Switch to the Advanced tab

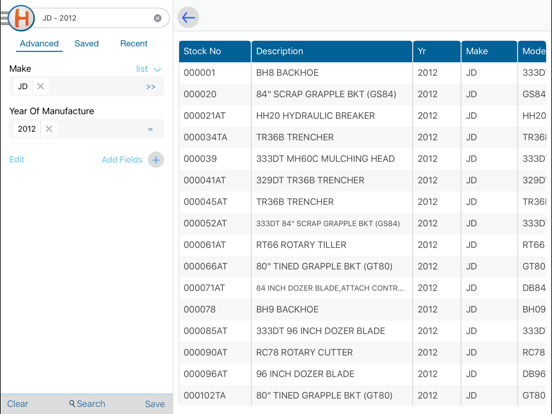point(39,44)
